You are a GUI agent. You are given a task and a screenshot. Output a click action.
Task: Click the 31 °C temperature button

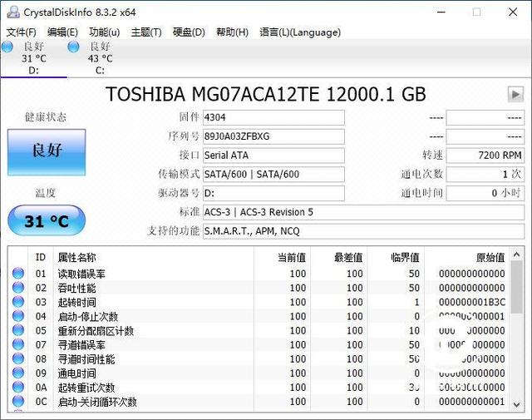point(47,220)
